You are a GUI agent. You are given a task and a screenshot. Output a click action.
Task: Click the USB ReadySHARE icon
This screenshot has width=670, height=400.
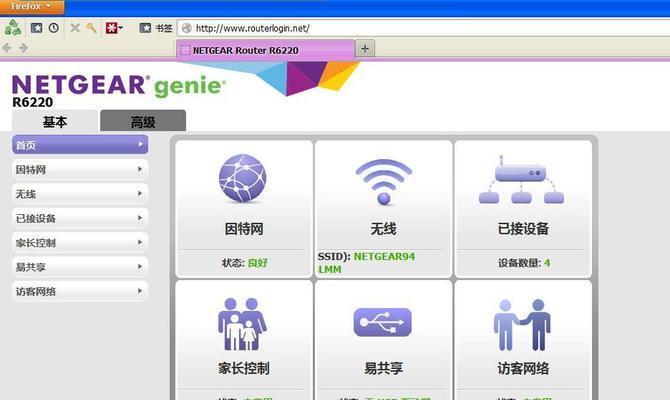pyautogui.click(x=382, y=322)
